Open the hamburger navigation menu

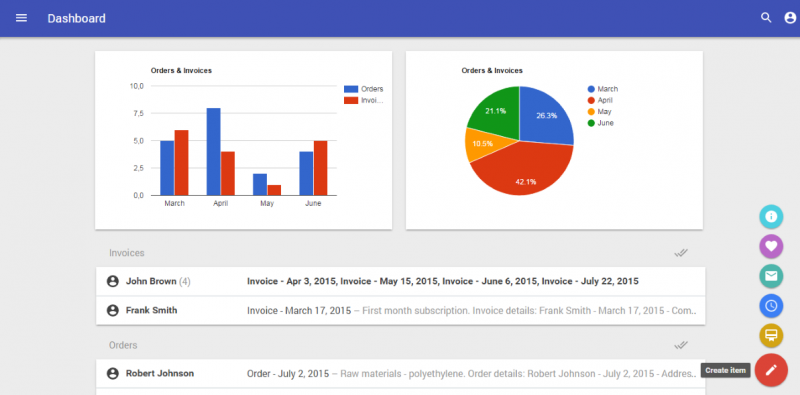point(21,18)
